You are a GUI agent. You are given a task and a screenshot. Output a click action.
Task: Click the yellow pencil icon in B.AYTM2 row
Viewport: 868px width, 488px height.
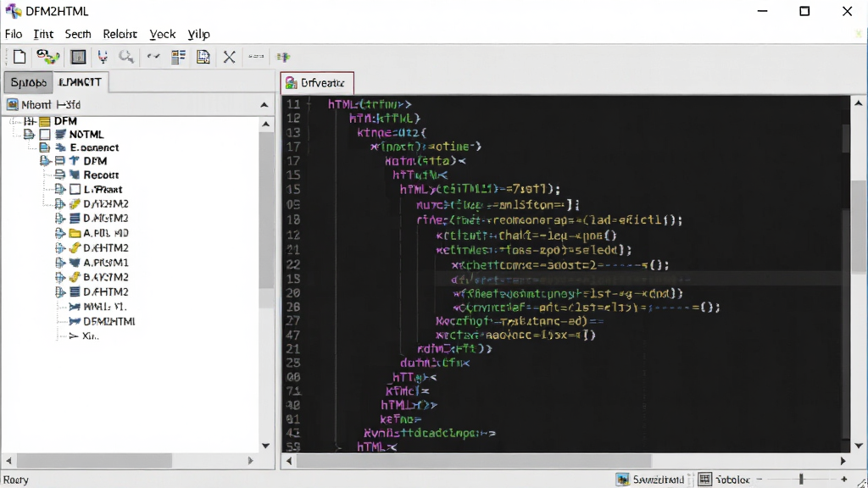click(x=75, y=277)
